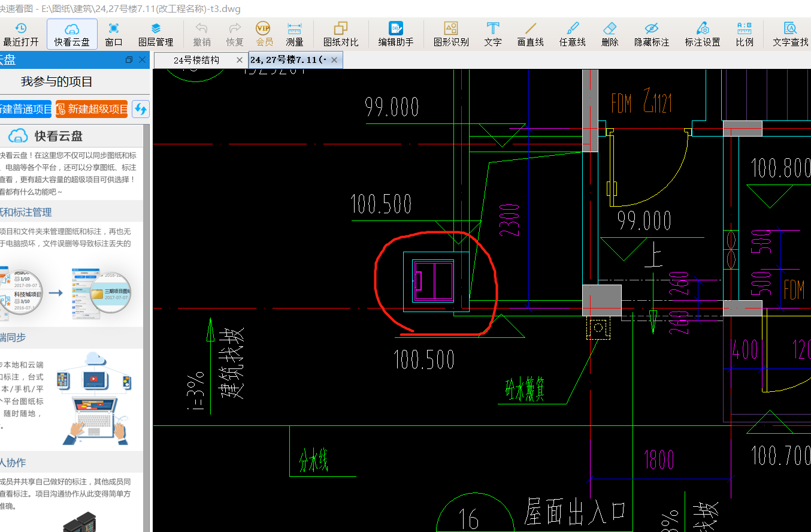The height and width of the screenshot is (532, 811).
Task: Activate 图形识别 shape recognition
Action: pyautogui.click(x=451, y=34)
